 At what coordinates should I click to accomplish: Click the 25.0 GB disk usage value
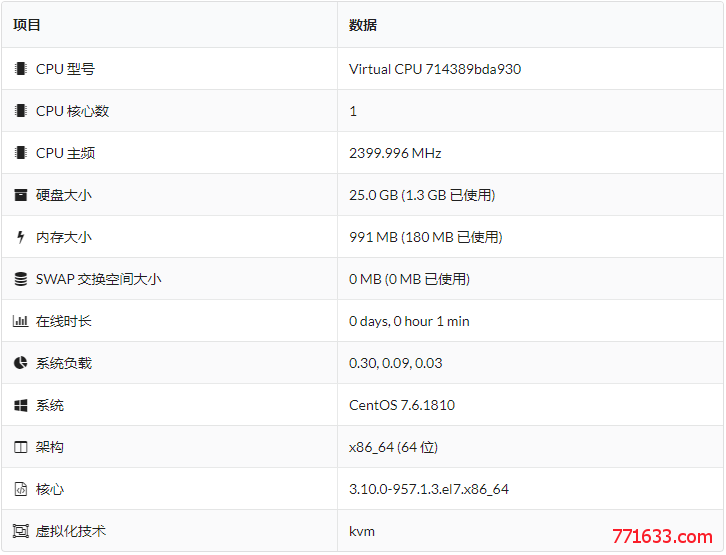[x=422, y=195]
